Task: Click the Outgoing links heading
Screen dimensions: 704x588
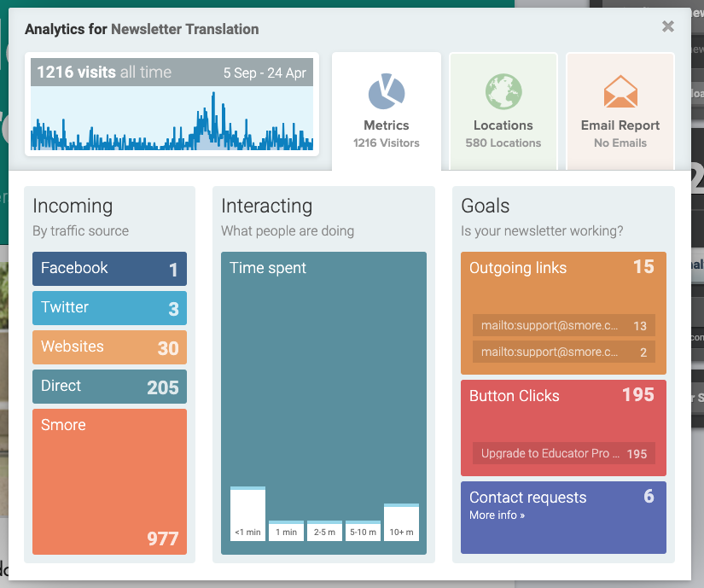Action: pyautogui.click(x=518, y=268)
